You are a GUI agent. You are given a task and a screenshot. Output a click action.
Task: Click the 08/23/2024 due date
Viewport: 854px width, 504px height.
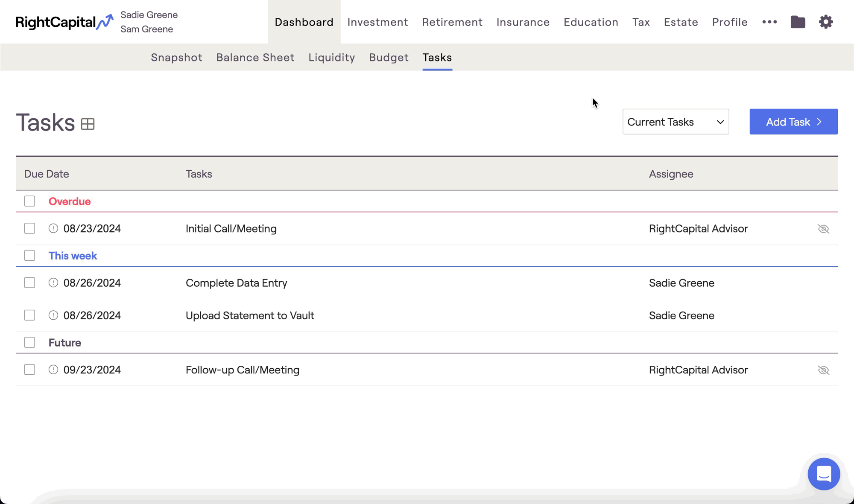point(92,228)
